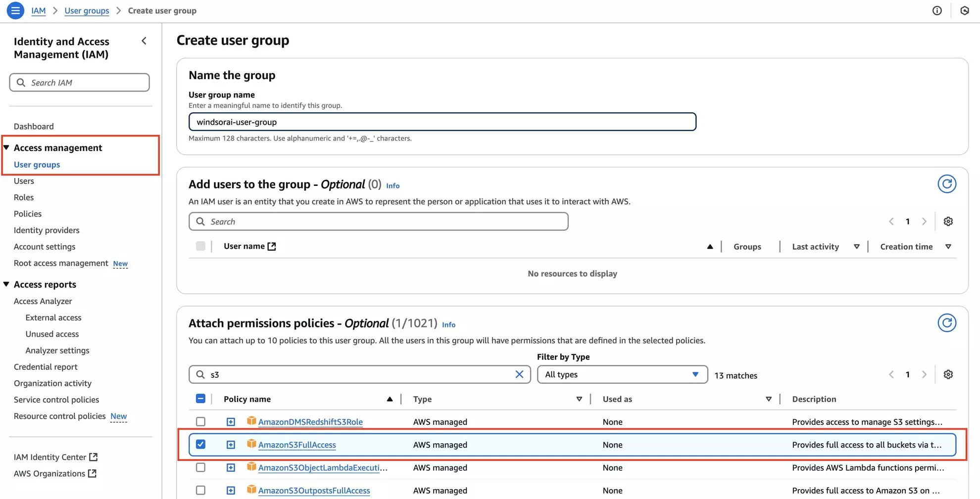Go to previous page in users table
The image size is (980, 499).
891,222
